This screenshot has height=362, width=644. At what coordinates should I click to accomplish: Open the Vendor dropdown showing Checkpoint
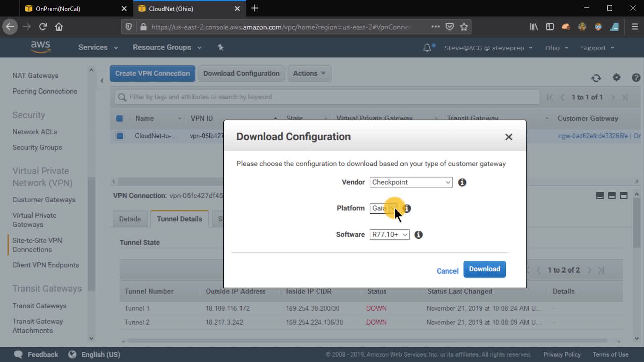pos(411,182)
